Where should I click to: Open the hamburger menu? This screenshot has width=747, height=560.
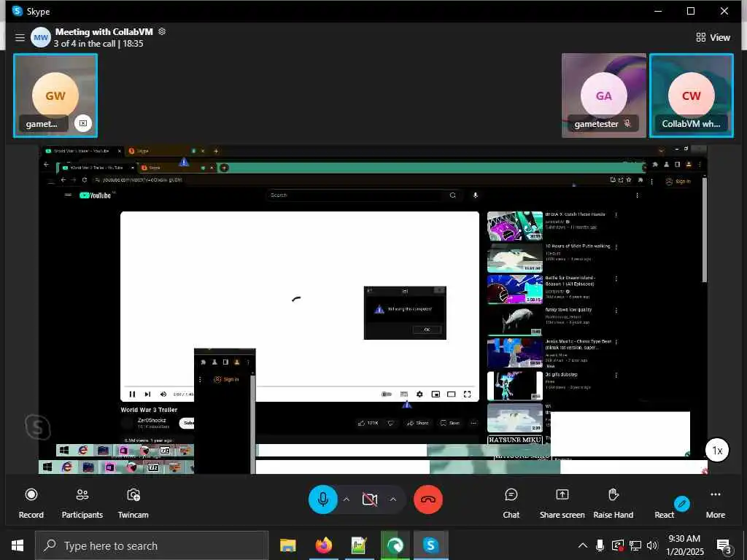click(20, 37)
